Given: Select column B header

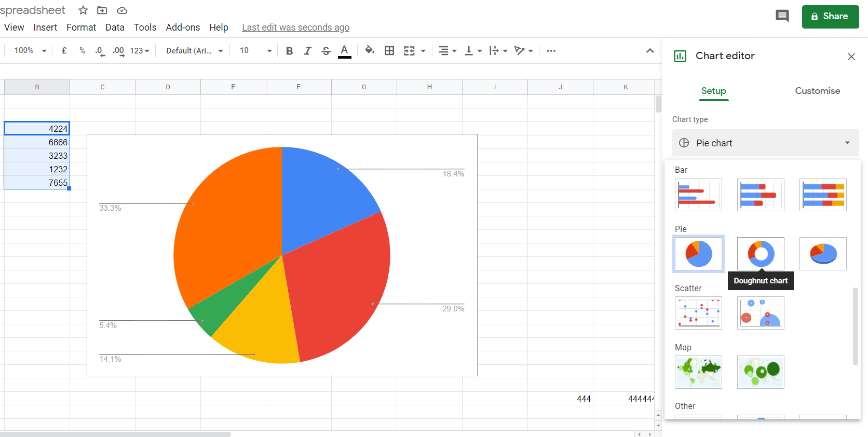Looking at the screenshot, I should [37, 87].
